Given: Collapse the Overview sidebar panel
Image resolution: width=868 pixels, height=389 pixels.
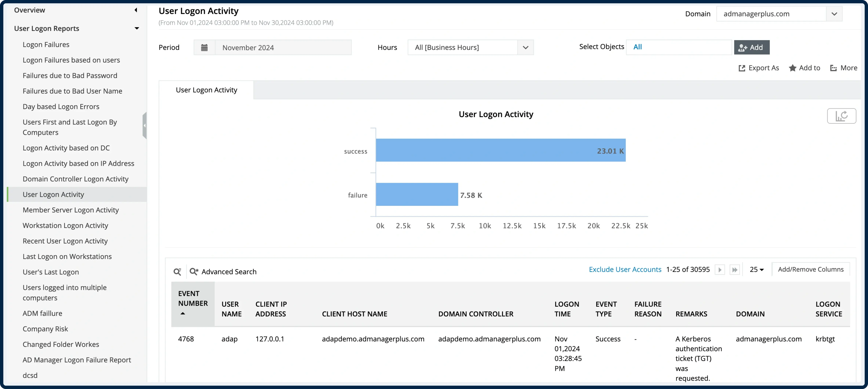Looking at the screenshot, I should click(x=136, y=10).
